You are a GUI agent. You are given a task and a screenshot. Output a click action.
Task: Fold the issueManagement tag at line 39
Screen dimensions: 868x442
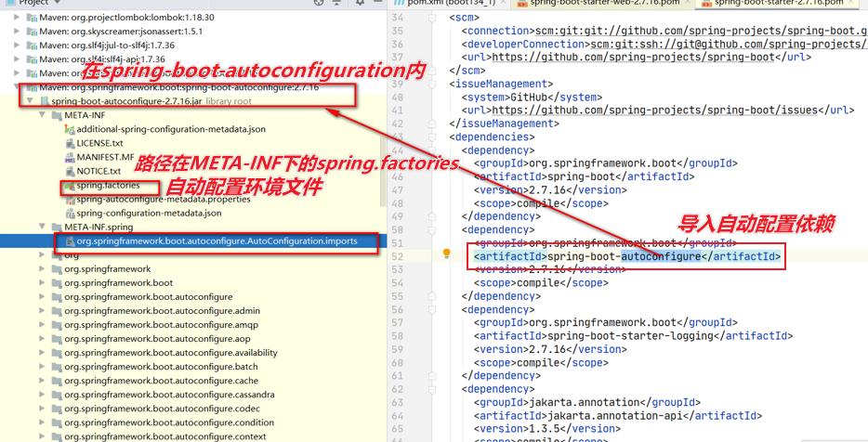(x=432, y=84)
